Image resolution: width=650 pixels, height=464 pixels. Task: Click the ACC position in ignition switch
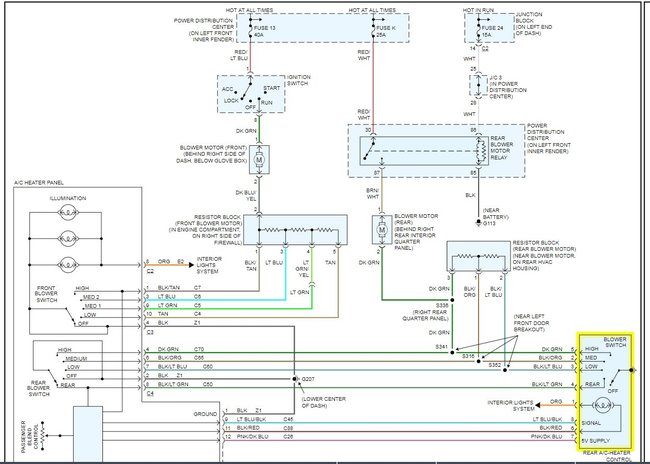(228, 89)
